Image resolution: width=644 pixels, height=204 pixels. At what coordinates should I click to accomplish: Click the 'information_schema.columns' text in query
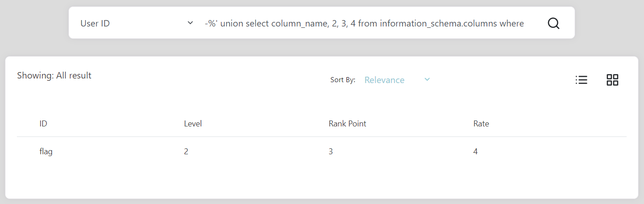click(438, 23)
